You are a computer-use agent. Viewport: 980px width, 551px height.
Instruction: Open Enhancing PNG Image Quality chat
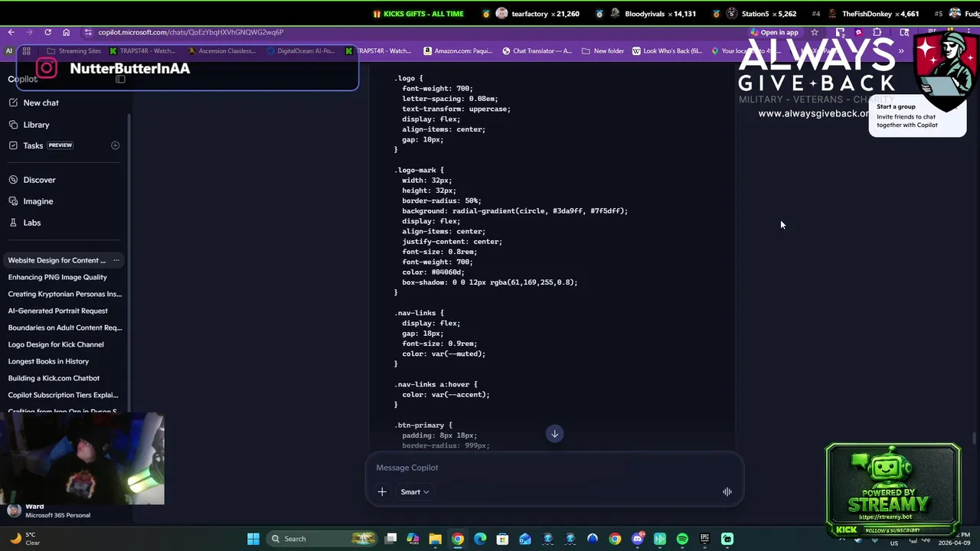click(57, 277)
